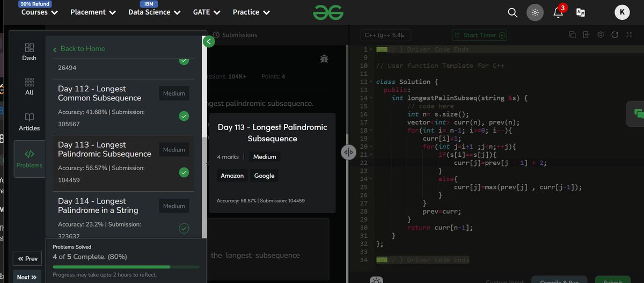Click the copy code icon
The image size is (644, 283).
point(572,35)
